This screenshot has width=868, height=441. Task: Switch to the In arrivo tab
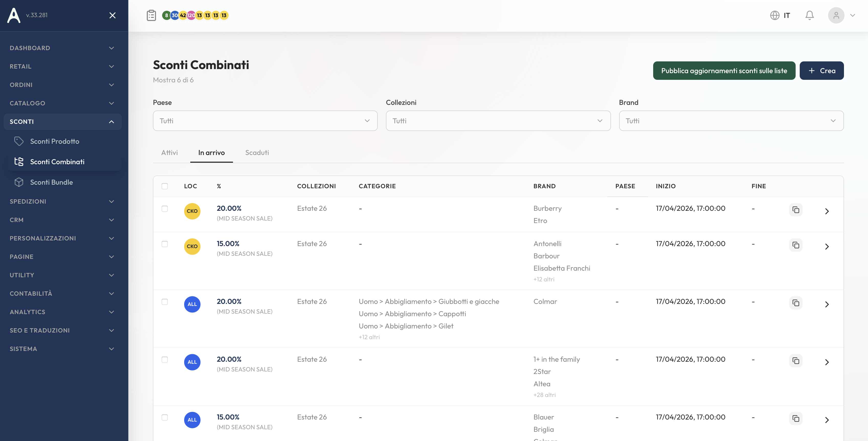click(x=211, y=153)
